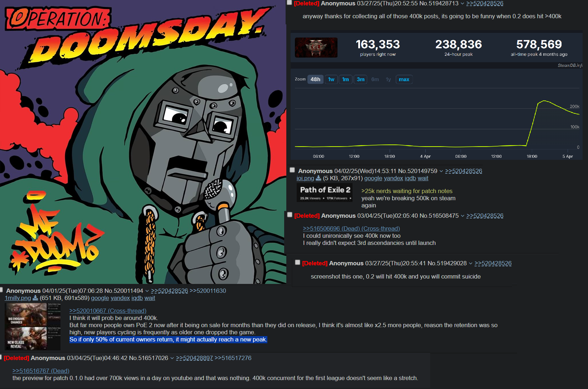
Task: Click download icon next to ioi.png
Action: click(319, 178)
